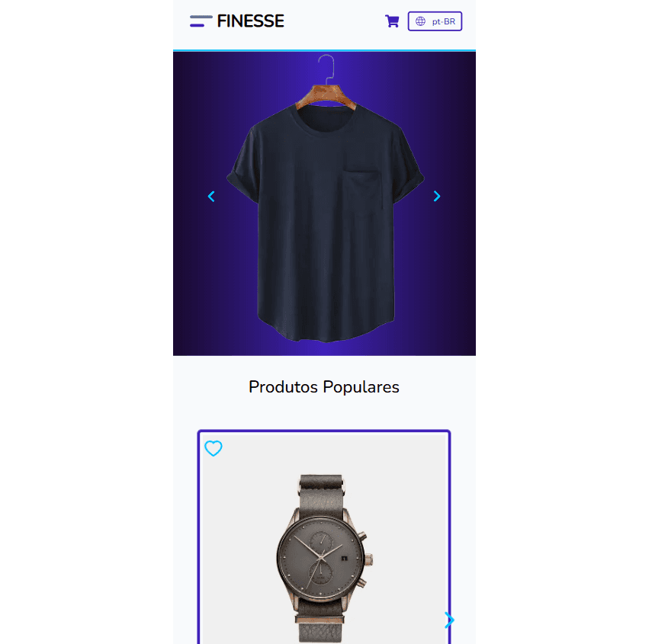Show previous banner slide with left chevron
This screenshot has width=652, height=644.
[x=211, y=196]
